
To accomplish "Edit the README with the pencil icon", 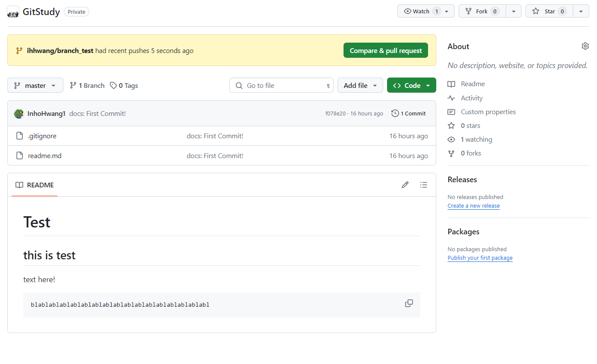I will tap(405, 185).
